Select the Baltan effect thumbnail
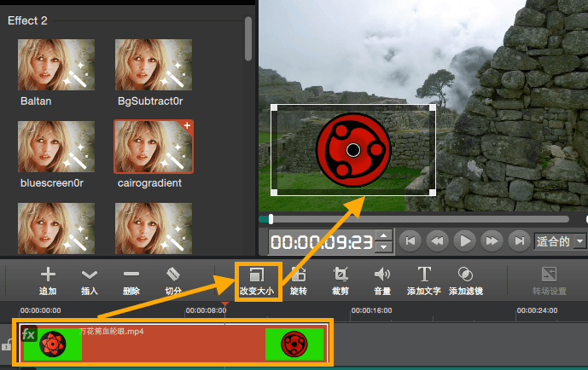588x370 pixels. coord(56,65)
